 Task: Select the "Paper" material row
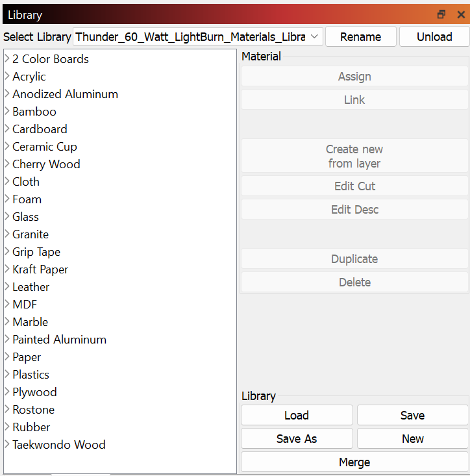click(x=27, y=357)
